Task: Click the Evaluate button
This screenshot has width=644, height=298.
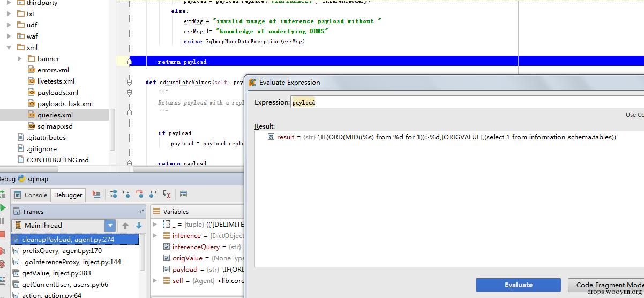Action: tap(518, 285)
